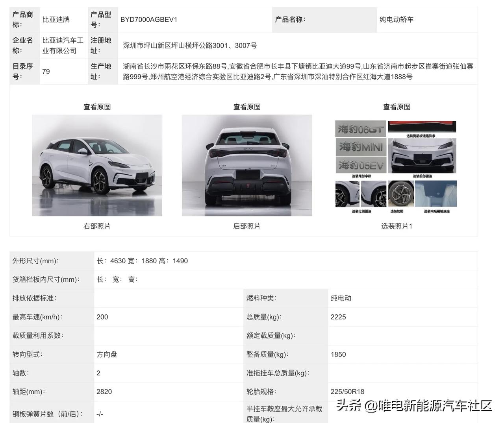Select registered address 深圳市坪山新区 text
The image size is (504, 423).
tap(190, 45)
